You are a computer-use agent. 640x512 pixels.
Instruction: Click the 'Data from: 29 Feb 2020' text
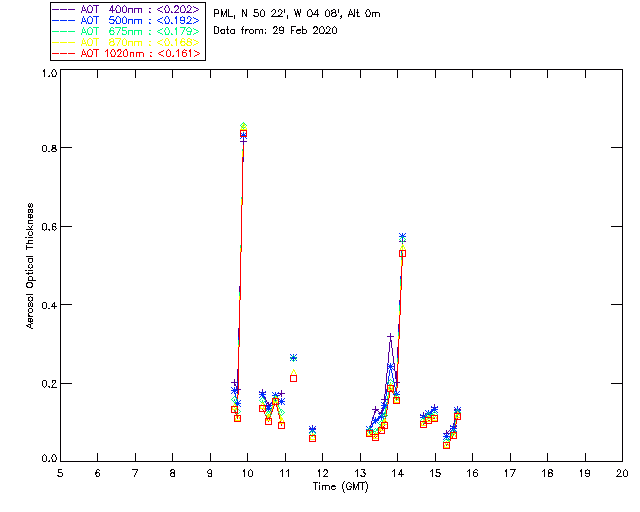point(275,30)
